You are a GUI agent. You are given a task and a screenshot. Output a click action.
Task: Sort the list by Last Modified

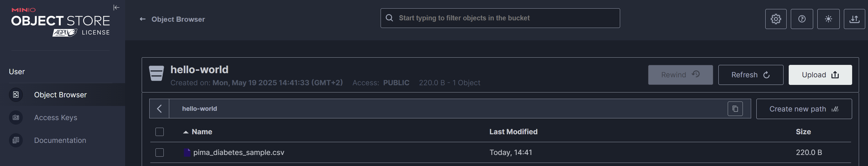coord(513,132)
